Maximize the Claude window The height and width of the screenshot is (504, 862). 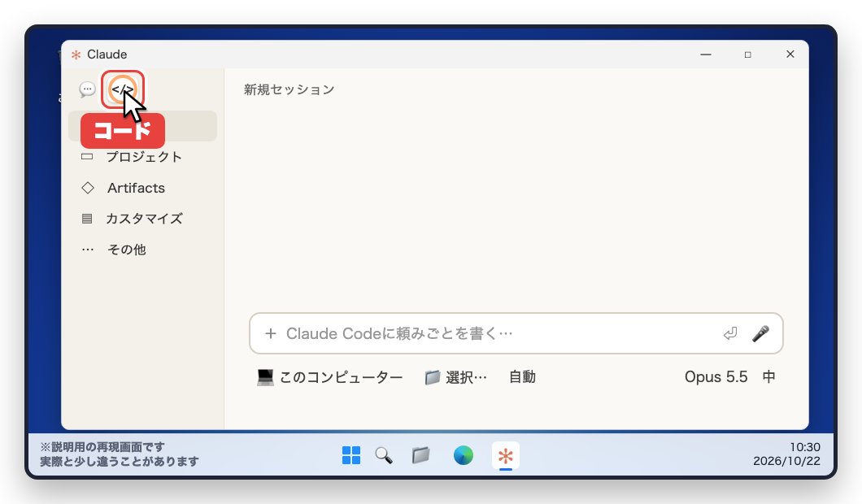747,54
